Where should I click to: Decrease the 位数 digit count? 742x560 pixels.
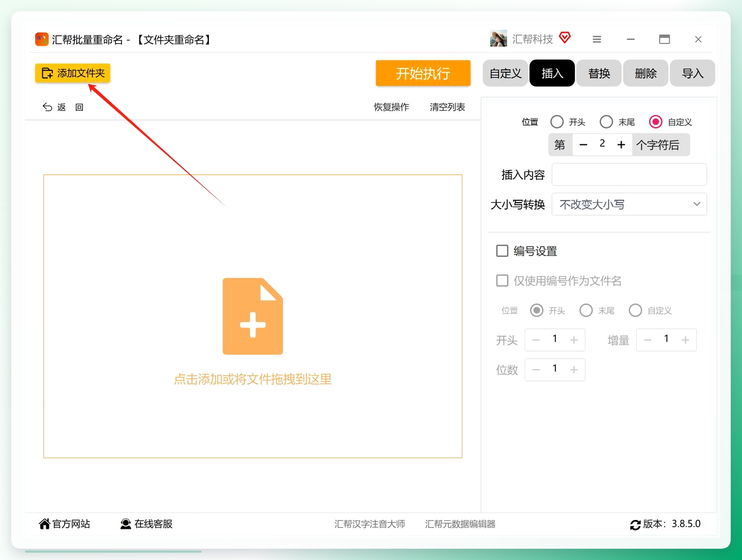(x=536, y=370)
